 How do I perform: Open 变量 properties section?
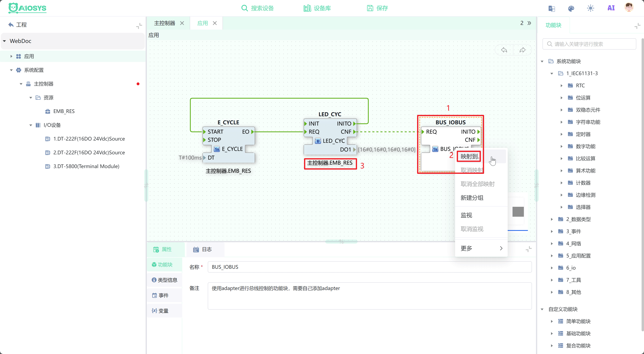click(x=164, y=311)
